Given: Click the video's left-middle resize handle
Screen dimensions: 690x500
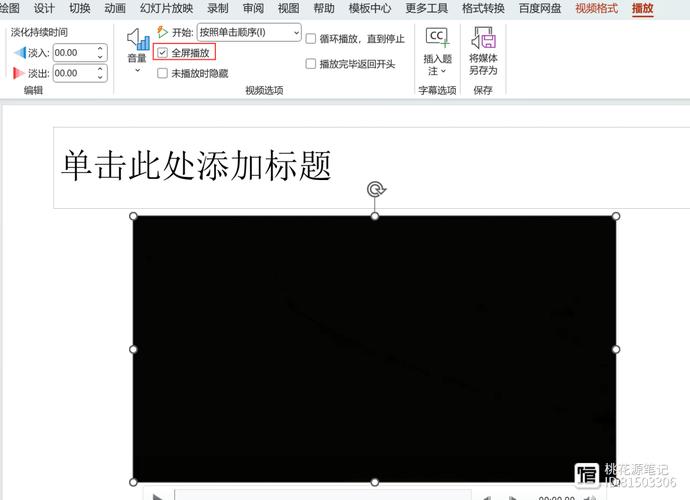Looking at the screenshot, I should 133,349.
